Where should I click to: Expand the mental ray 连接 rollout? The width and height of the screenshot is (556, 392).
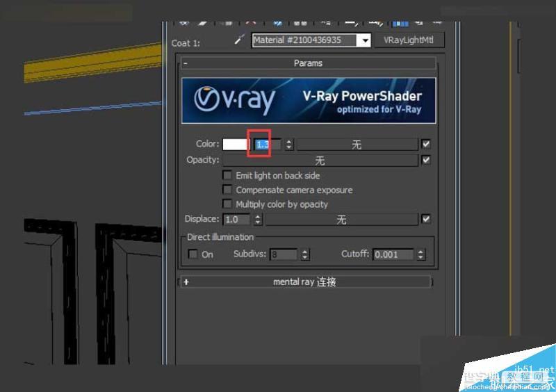pos(306,282)
